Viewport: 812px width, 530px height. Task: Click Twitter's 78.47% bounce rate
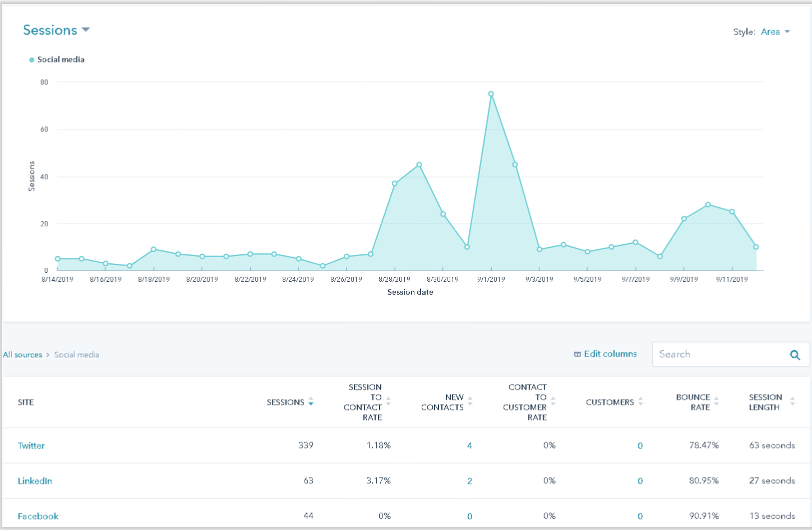click(x=704, y=445)
